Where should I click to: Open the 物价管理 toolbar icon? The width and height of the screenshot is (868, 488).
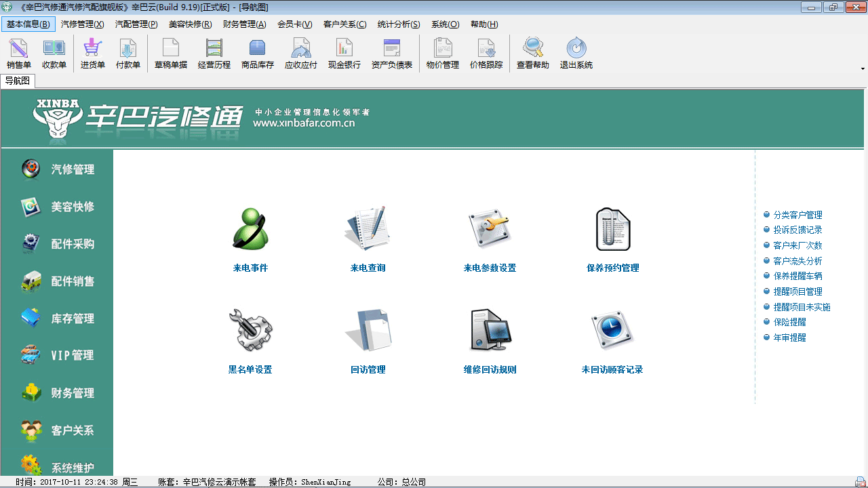[443, 54]
